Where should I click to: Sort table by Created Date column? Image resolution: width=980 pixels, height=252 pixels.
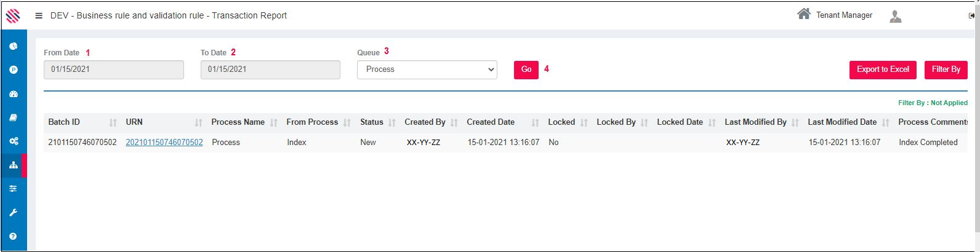click(535, 123)
